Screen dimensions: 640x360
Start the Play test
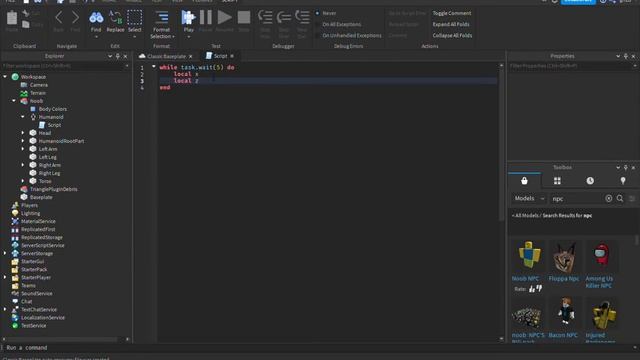click(188, 18)
